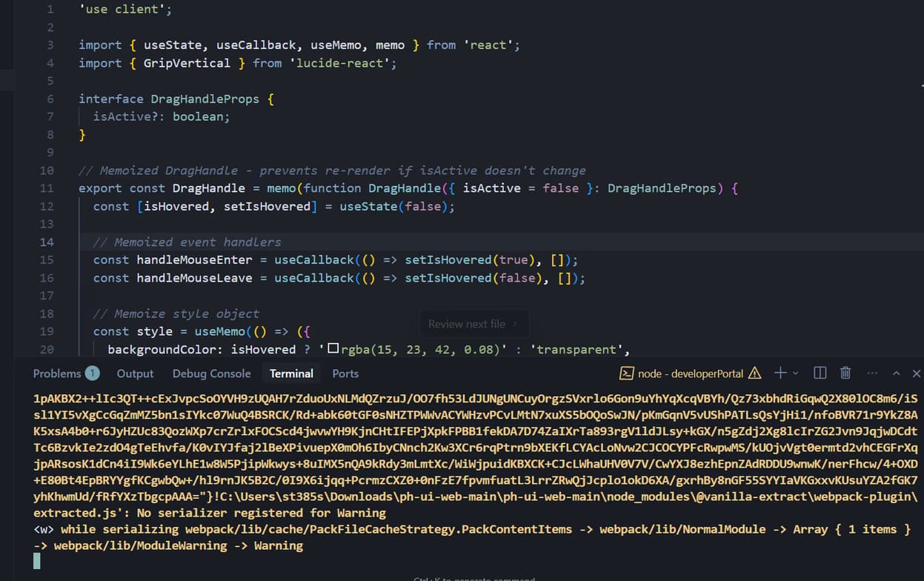
Task: Kill the active terminal using trash icon
Action: [x=845, y=373]
